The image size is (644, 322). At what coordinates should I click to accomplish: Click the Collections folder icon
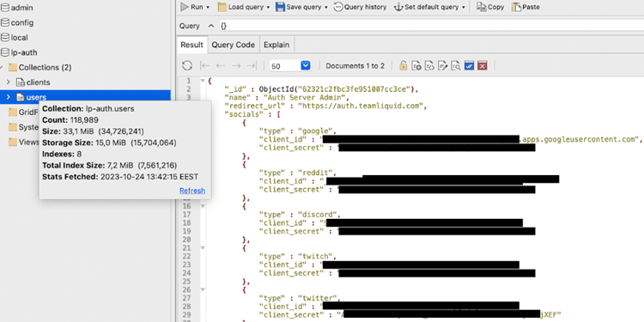pos(13,67)
